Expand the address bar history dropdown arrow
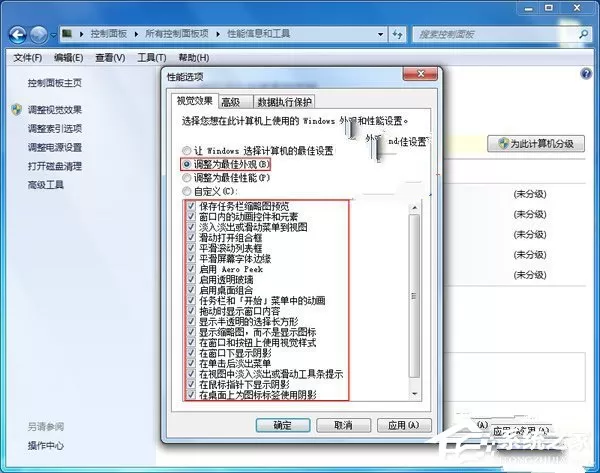 tap(380, 34)
